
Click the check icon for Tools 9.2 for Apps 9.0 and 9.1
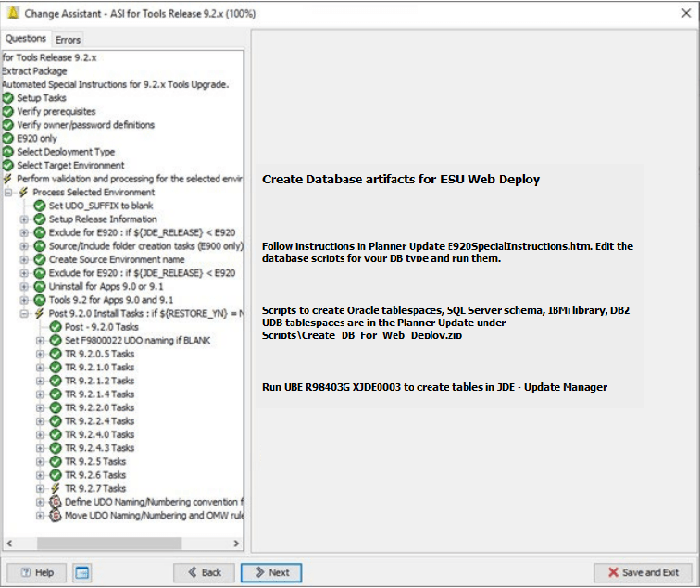pos(40,300)
